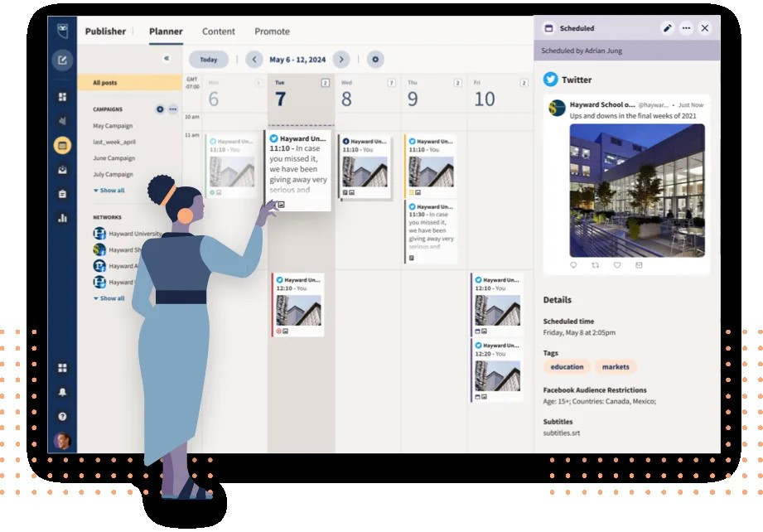Open the faded Monday 11:10 post card
This screenshot has width=763, height=532.
coord(232,166)
